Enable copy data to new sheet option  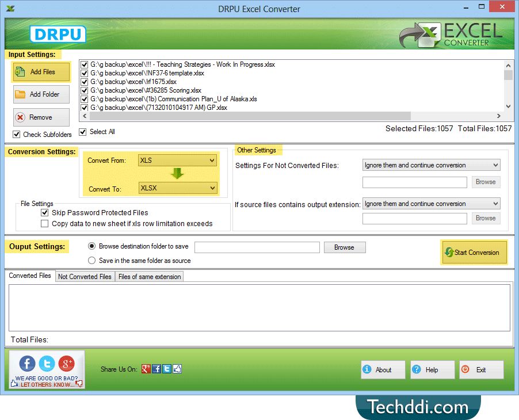coord(44,223)
